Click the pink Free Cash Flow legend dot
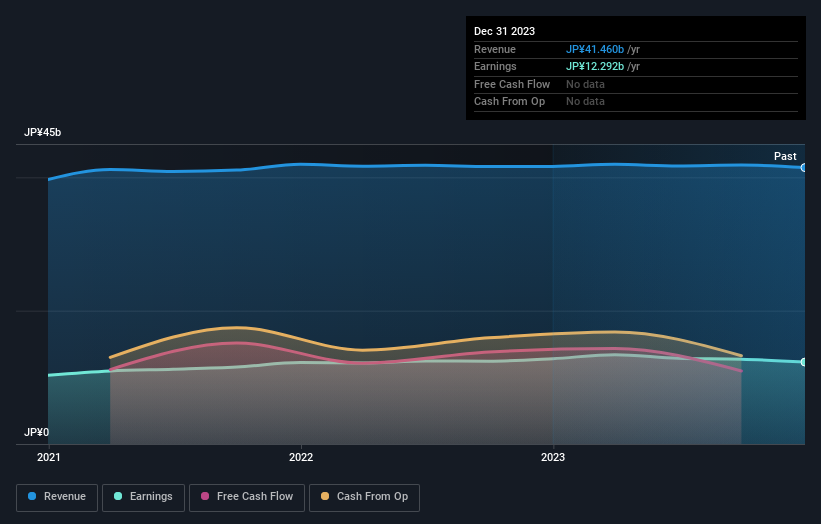 click(x=205, y=496)
